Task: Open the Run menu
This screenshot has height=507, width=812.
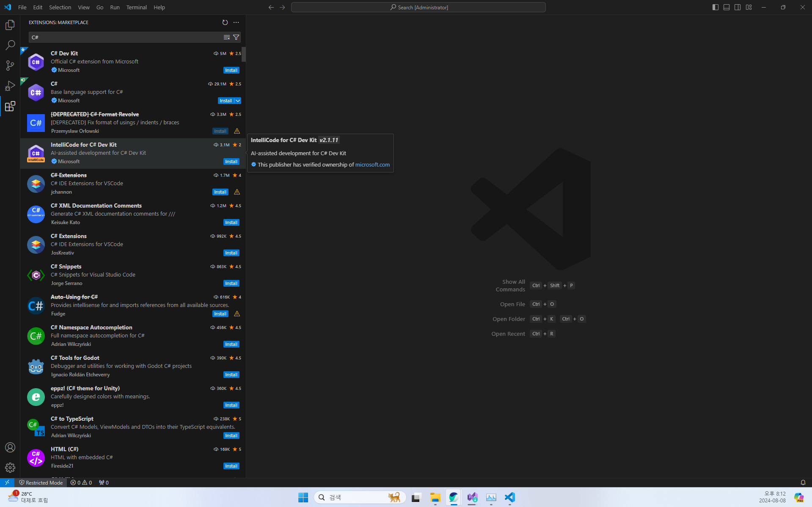Action: click(115, 7)
